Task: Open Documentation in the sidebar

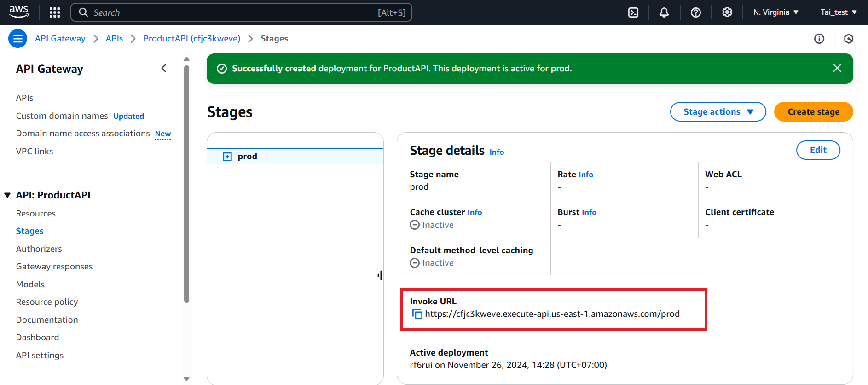Action: coord(47,320)
